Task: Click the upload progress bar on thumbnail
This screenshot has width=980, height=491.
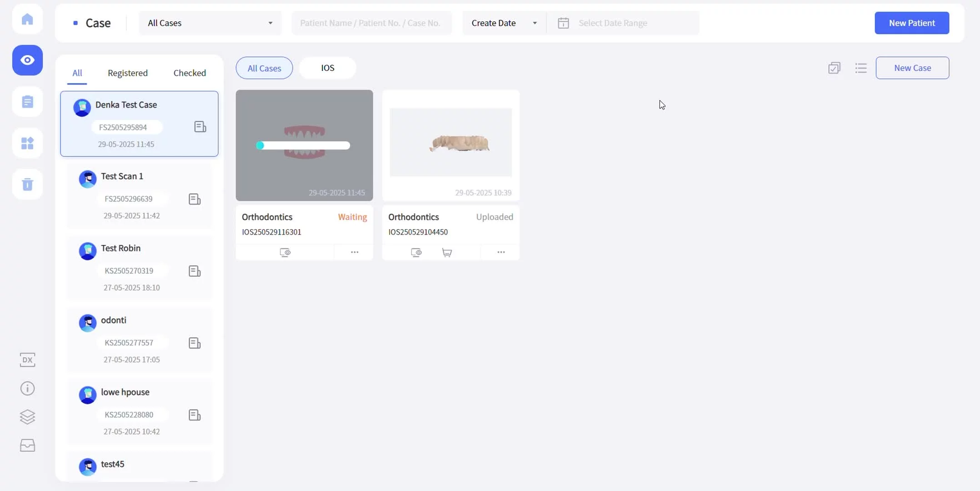Action: (303, 145)
